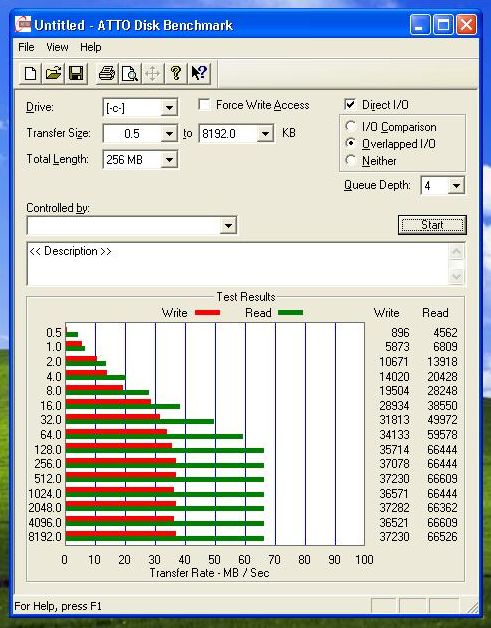491x628 pixels.
Task: Click Description scrollbar up arrow
Action: click(x=456, y=252)
